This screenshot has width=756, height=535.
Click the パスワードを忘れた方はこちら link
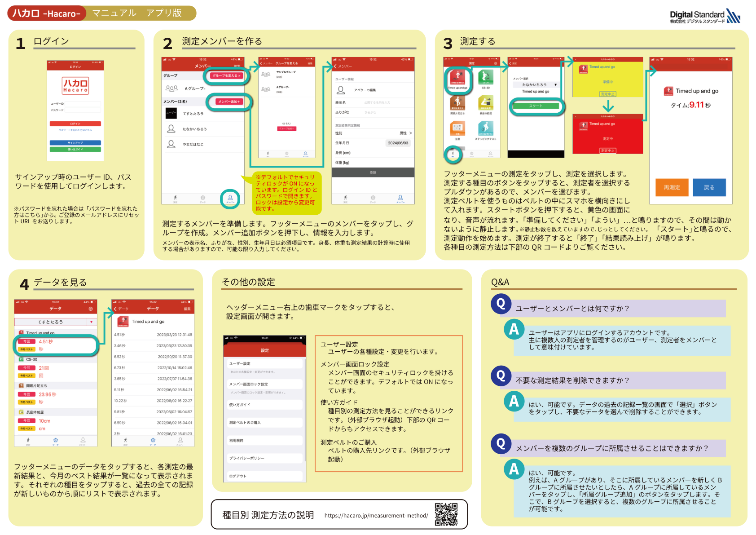tap(75, 130)
